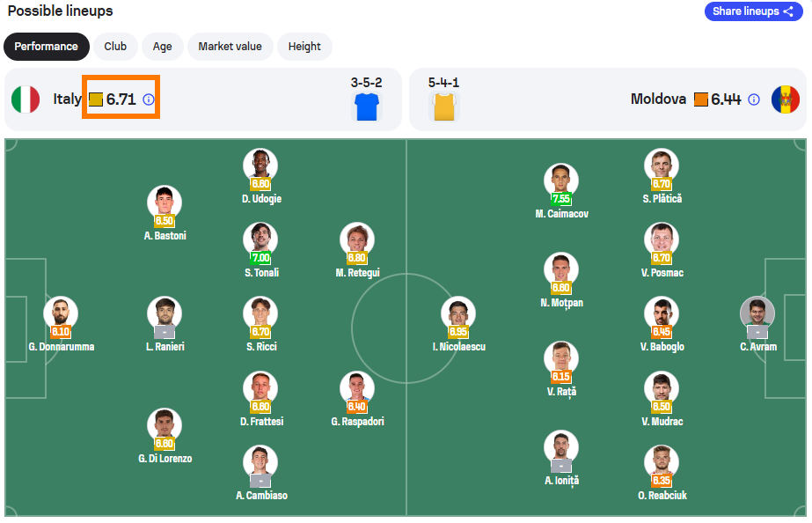
Task: Switch to the Age tab
Action: click(162, 47)
